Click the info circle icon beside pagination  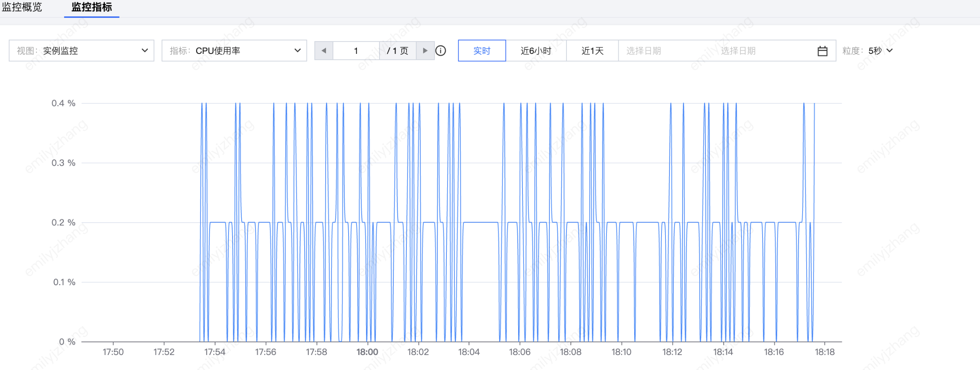[440, 51]
